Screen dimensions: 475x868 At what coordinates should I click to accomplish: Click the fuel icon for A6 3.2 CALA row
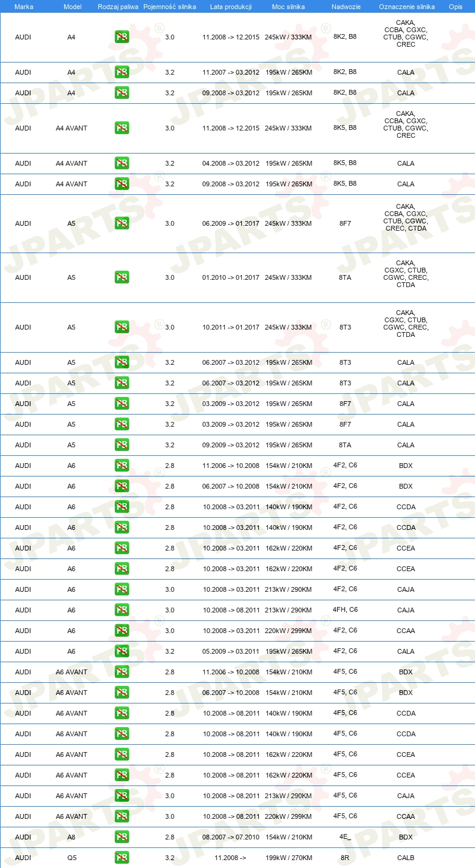(121, 651)
